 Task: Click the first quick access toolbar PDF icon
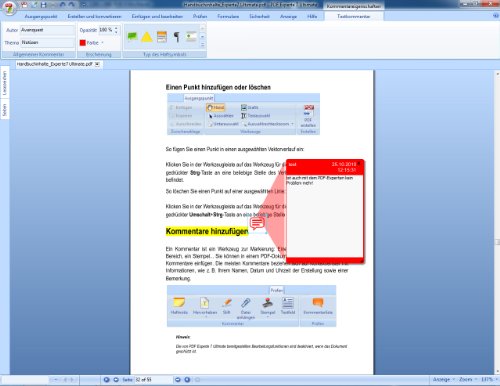pos(24,5)
